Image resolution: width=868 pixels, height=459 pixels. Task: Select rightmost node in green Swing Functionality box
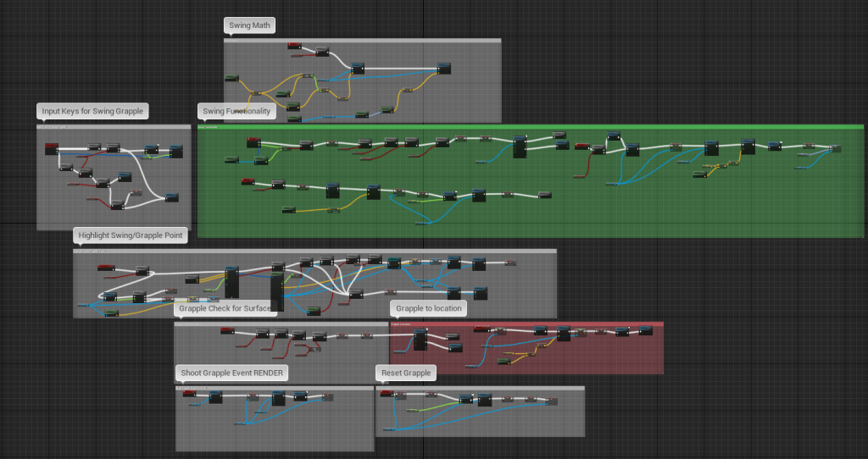836,149
